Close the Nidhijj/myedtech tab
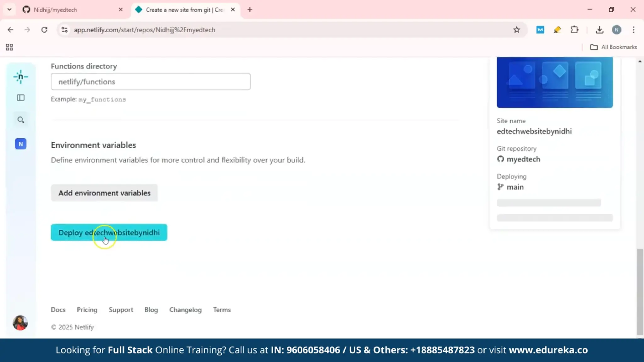This screenshot has width=644, height=362. tap(120, 10)
